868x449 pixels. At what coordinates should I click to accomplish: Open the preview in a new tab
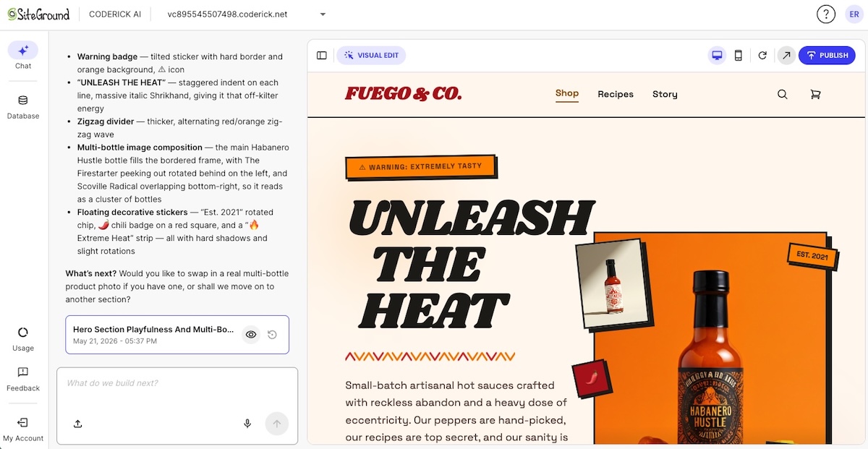[786, 56]
